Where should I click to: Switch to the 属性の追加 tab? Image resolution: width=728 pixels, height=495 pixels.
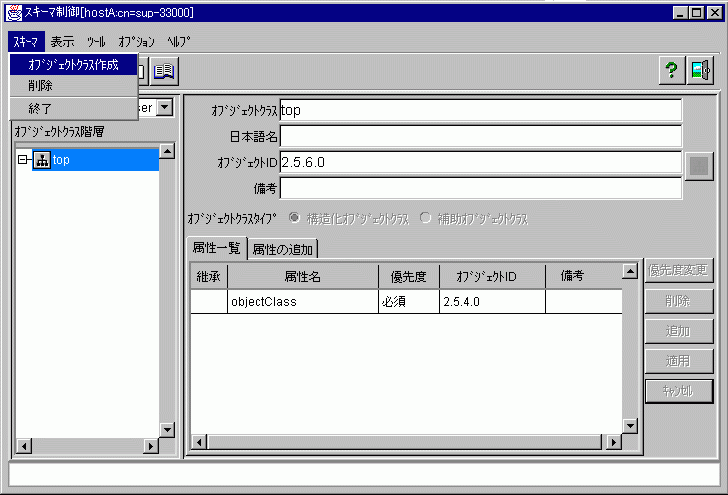pyautogui.click(x=283, y=250)
